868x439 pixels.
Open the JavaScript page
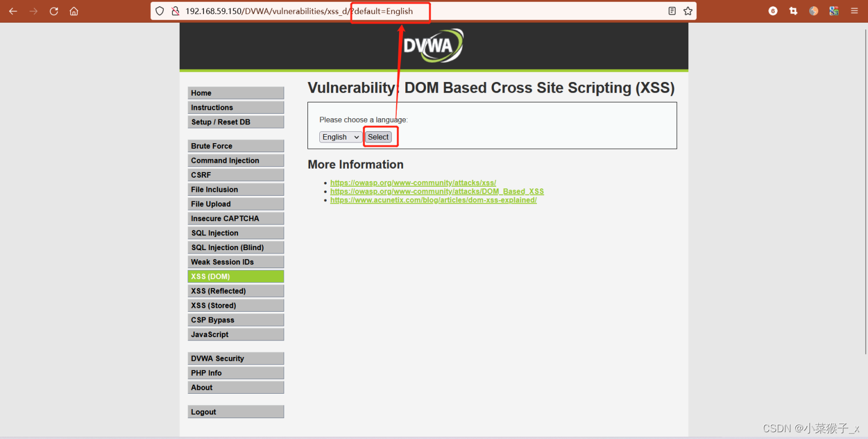tap(236, 334)
